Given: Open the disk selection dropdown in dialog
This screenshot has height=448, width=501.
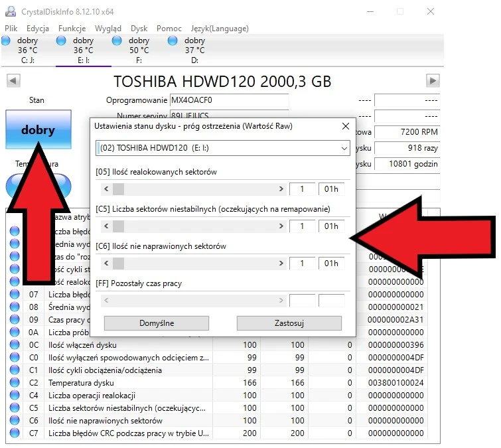Looking at the screenshot, I should click(x=222, y=148).
